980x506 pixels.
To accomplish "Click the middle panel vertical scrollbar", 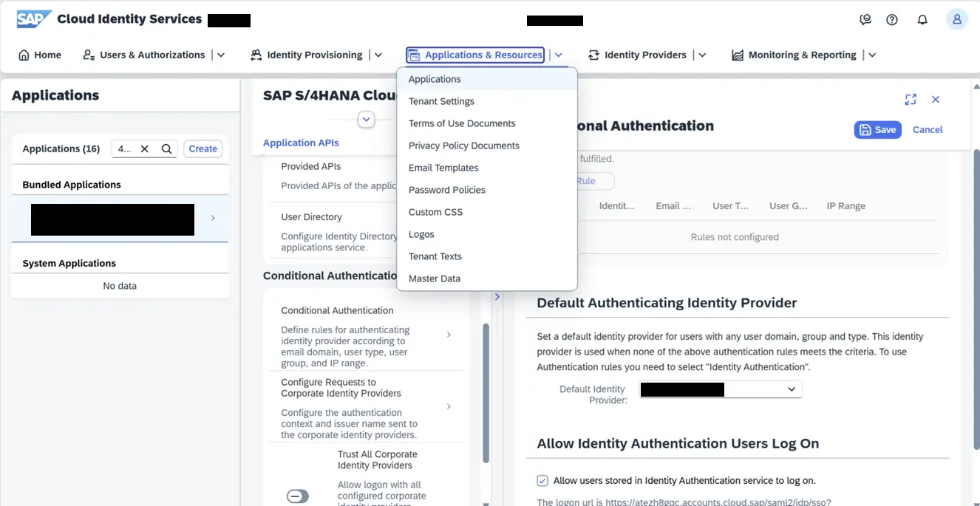I will [x=486, y=393].
